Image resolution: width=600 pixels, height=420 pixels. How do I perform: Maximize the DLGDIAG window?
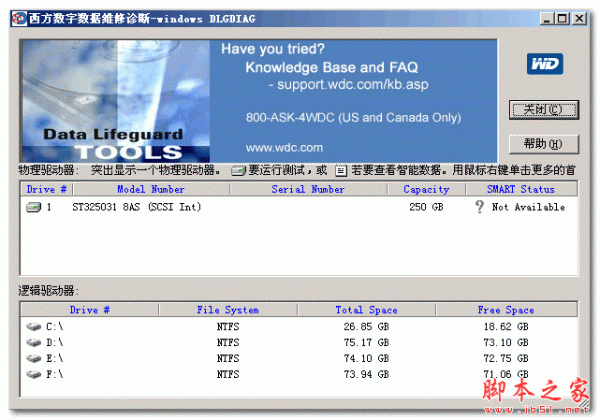coord(562,18)
